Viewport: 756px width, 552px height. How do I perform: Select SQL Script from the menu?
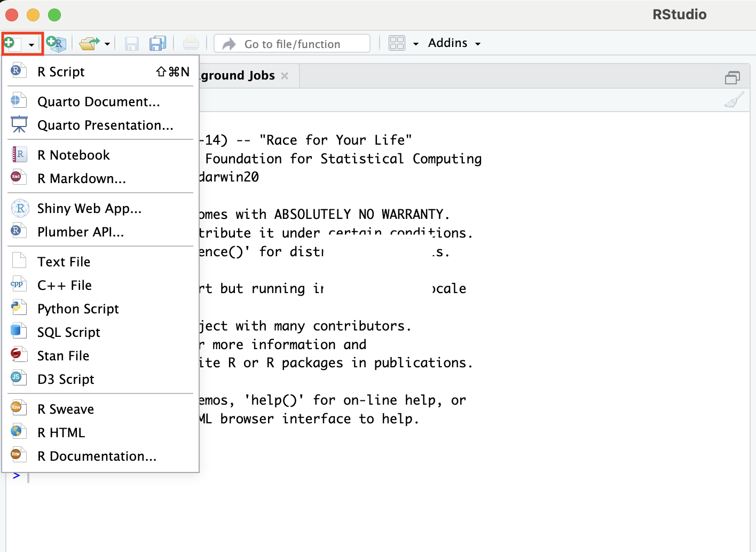tap(100, 332)
